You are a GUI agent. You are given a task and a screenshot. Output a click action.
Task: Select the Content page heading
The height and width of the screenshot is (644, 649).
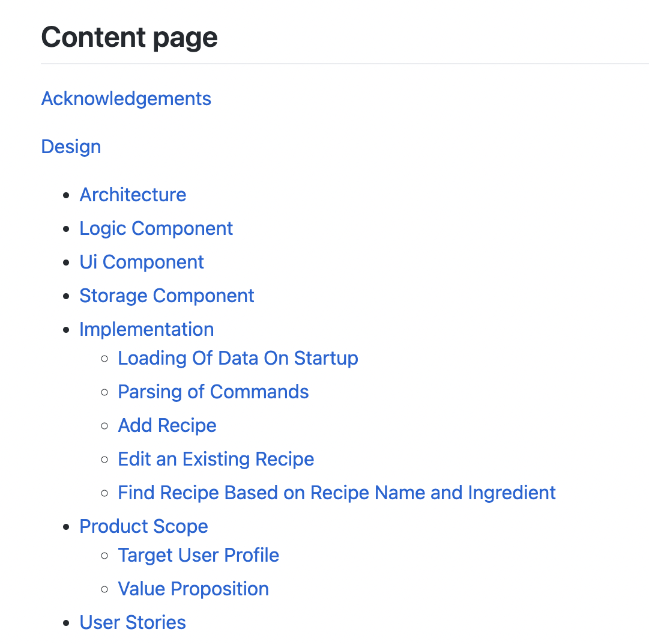pyautogui.click(x=129, y=37)
